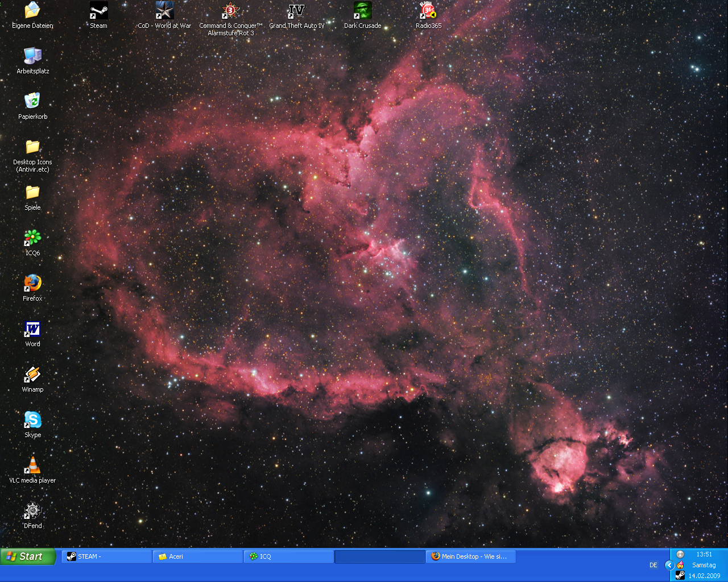
Task: Open the Start menu
Action: click(27, 556)
